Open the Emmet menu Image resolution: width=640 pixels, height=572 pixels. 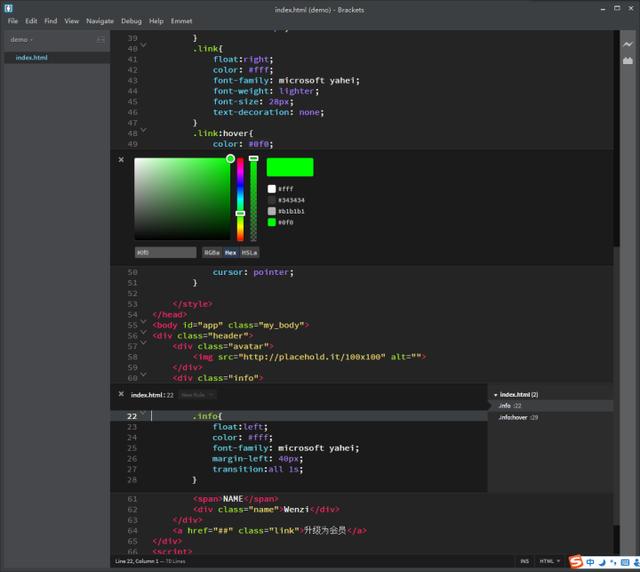tap(181, 21)
